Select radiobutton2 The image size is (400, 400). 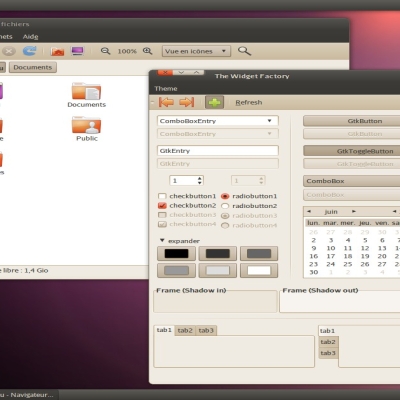(x=225, y=206)
